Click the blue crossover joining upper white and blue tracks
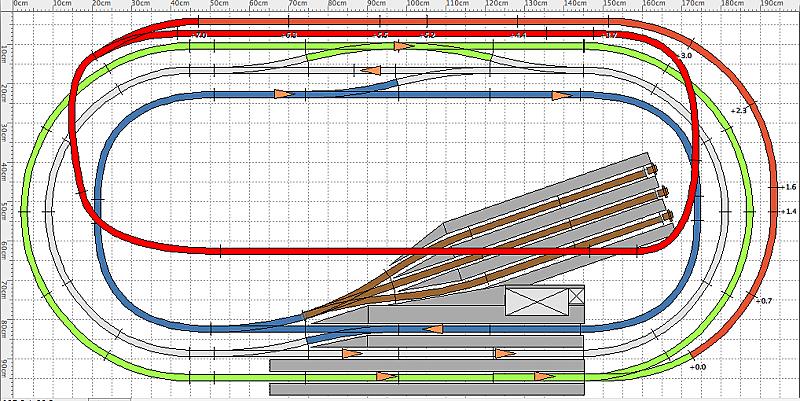Viewport: 800px width, 401px height. click(x=380, y=88)
